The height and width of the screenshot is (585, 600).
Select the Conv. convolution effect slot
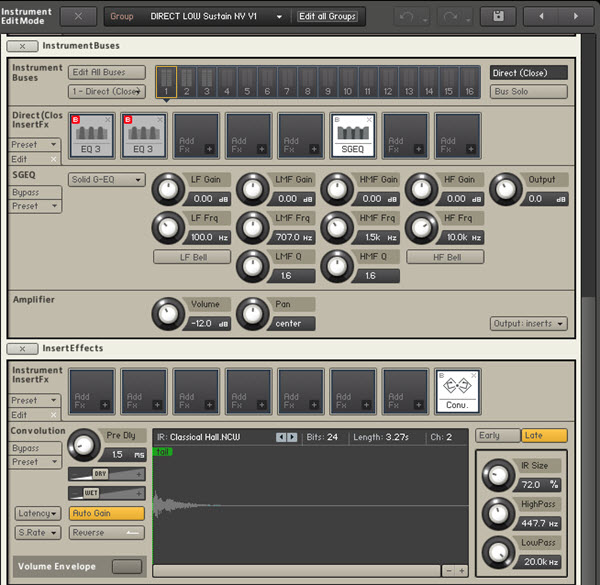pos(458,392)
